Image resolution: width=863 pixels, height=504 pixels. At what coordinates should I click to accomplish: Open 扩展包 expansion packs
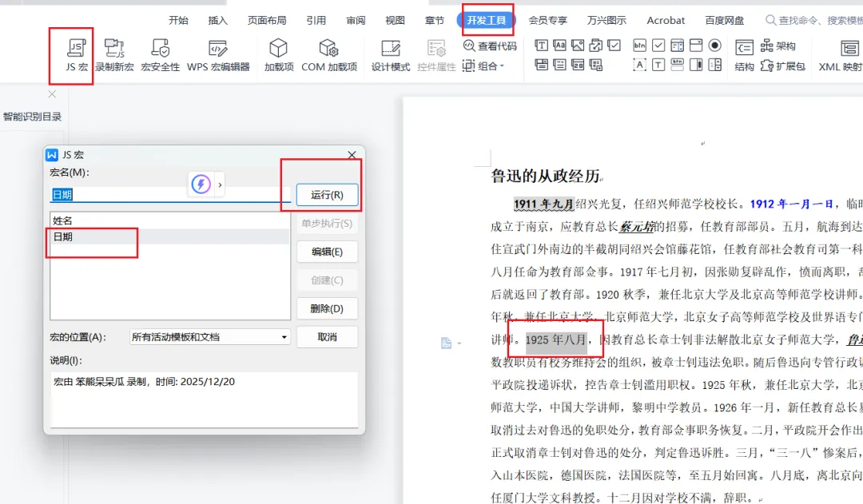782,66
